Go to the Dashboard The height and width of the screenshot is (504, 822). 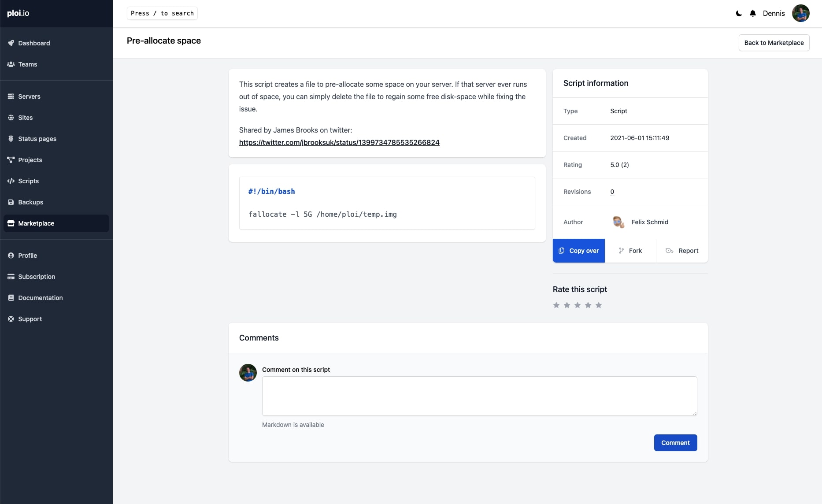coord(33,43)
